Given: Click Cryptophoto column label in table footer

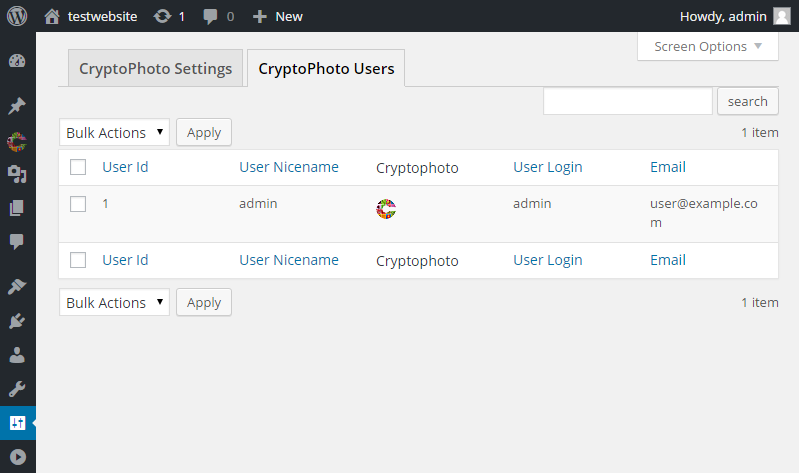Looking at the screenshot, I should 417,261.
